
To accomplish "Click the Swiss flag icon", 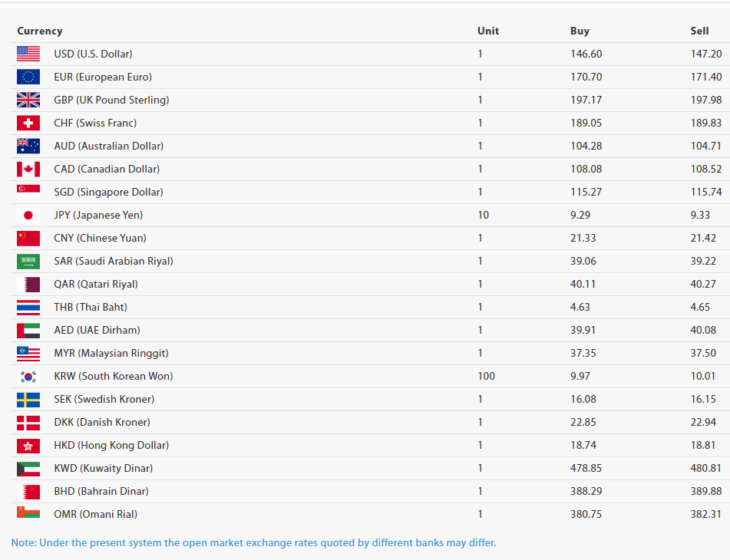I will 28,123.
